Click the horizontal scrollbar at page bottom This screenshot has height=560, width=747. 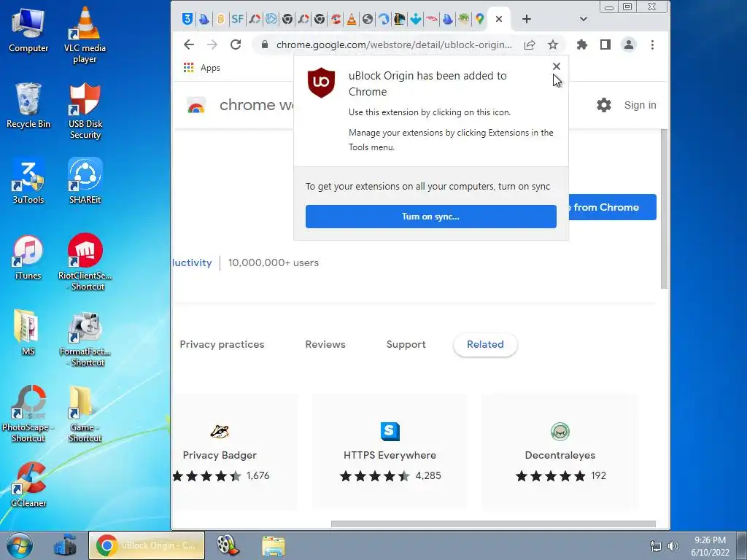pos(493,524)
